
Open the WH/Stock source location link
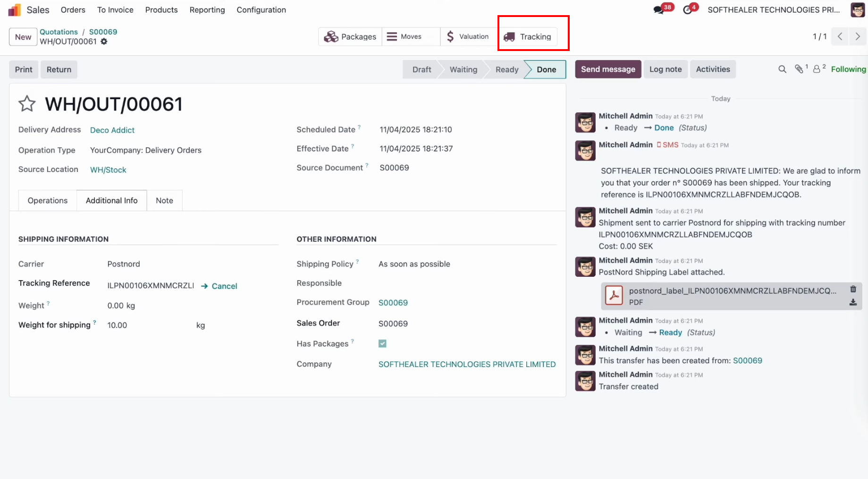tap(108, 170)
